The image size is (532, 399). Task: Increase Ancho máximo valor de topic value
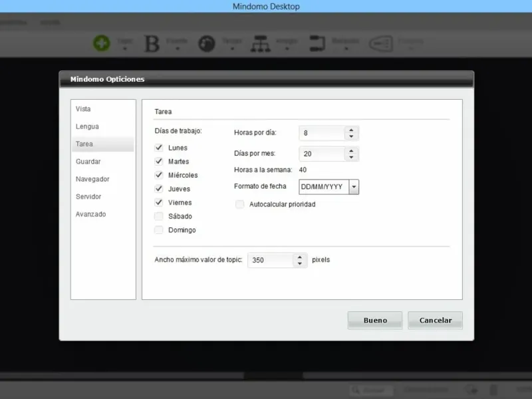tap(300, 257)
